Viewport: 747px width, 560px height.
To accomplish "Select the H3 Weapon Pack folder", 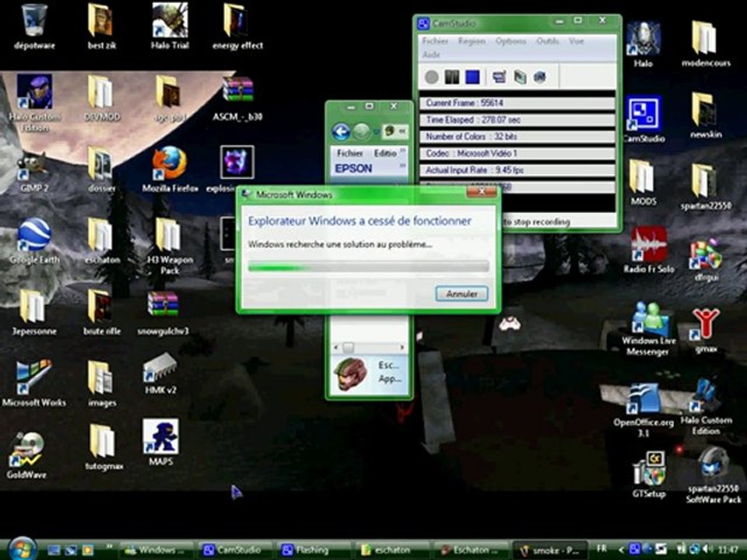I will point(170,247).
